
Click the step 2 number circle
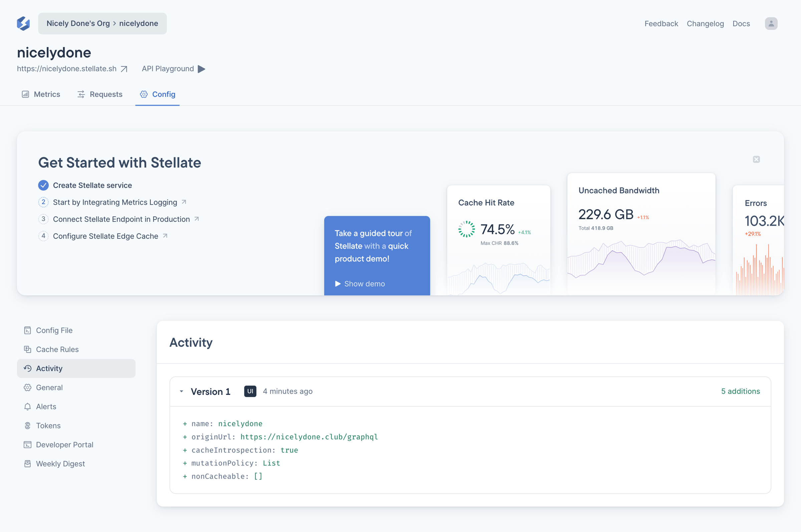pos(43,202)
